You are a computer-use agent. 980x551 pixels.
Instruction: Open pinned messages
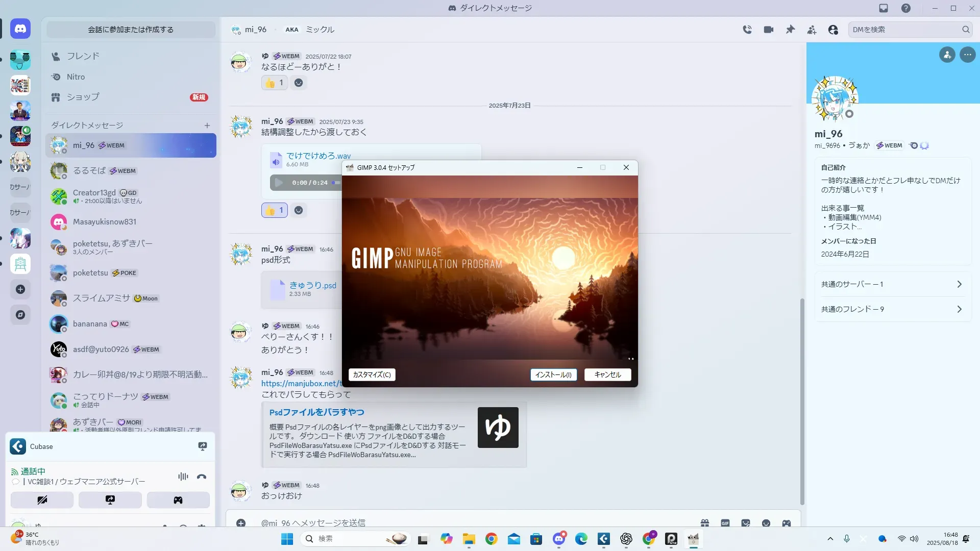[790, 30]
